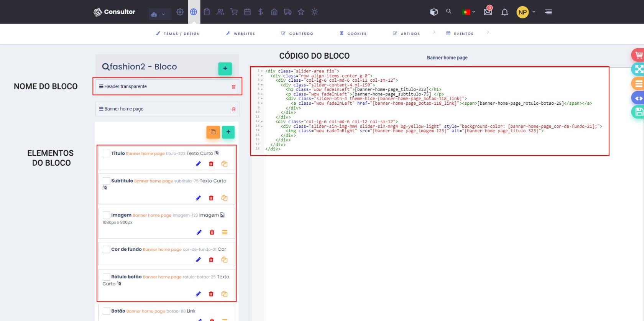The height and width of the screenshot is (321, 644).
Task: Edit the Subtítulo element with the pencil
Action: coord(198,198)
